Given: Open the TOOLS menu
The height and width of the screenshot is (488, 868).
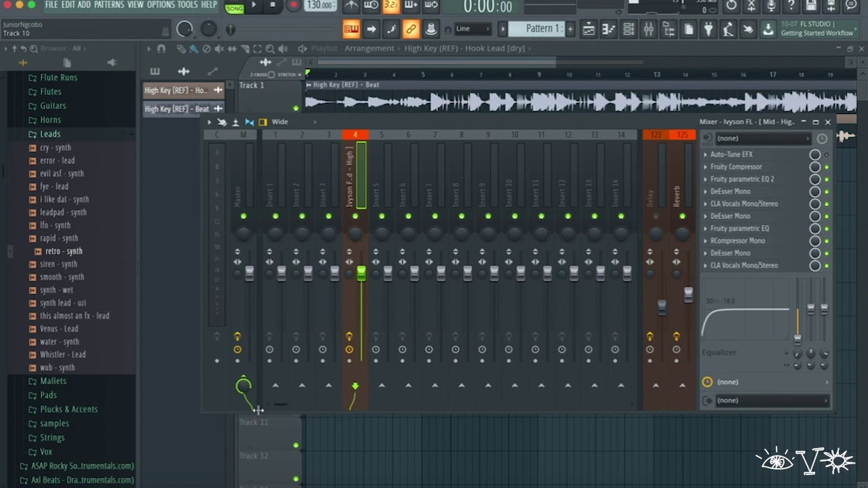Looking at the screenshot, I should click(188, 5).
